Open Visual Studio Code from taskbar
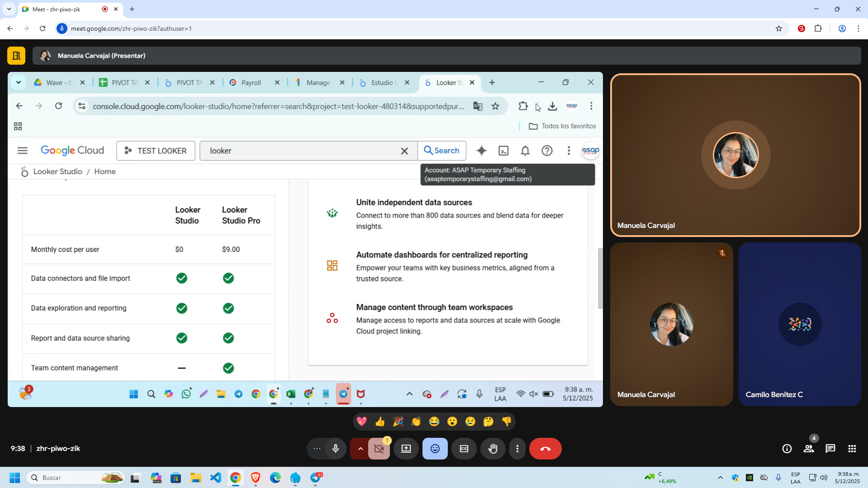Image resolution: width=868 pixels, height=488 pixels. (x=216, y=478)
